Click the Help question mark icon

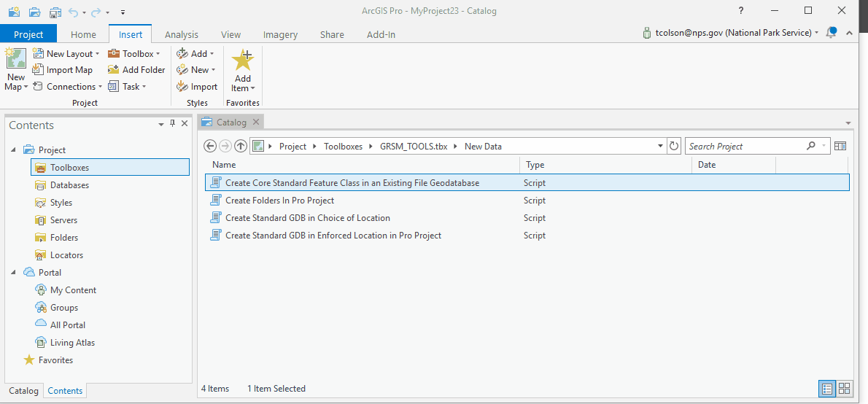pyautogui.click(x=741, y=10)
